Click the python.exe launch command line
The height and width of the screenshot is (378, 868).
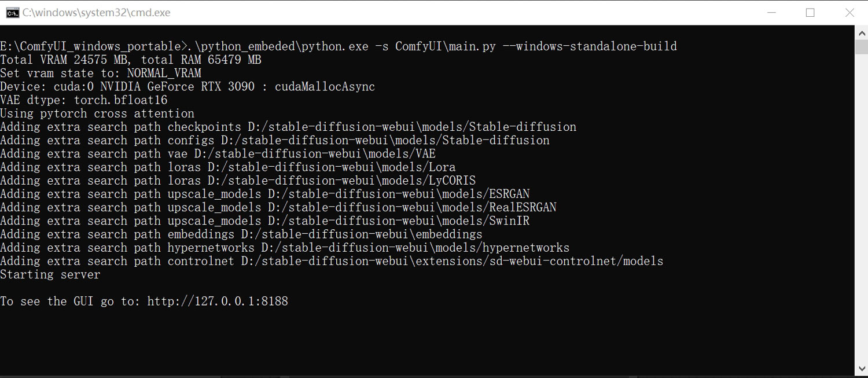339,46
